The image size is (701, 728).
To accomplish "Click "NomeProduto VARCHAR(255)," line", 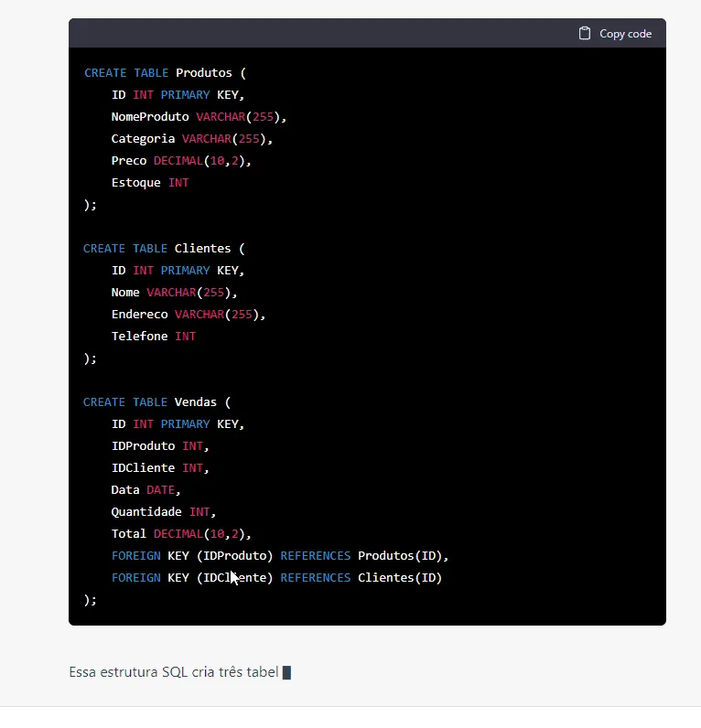I will point(199,116).
